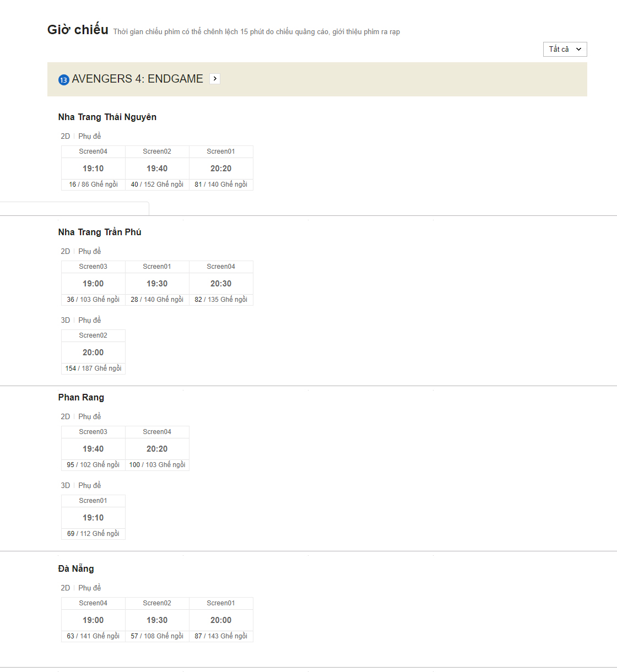
Task: Select 20:30 Screen04 showtime at Trần Phú
Action: coord(221,284)
